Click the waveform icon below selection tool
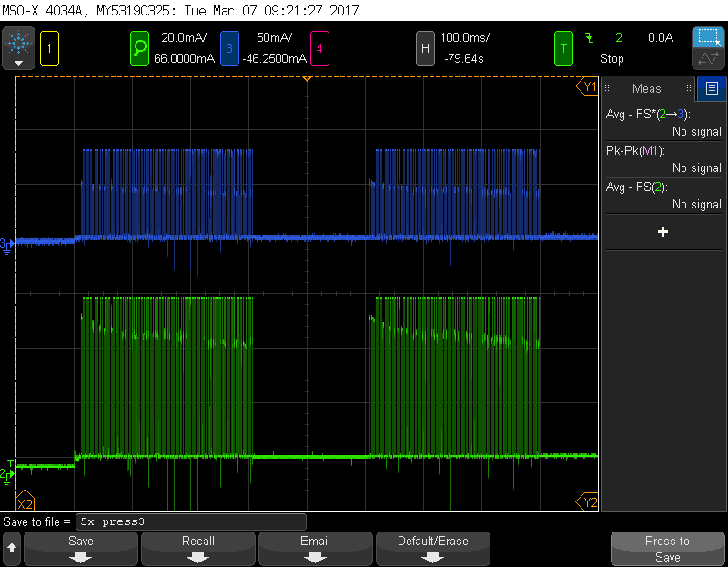 coord(708,59)
